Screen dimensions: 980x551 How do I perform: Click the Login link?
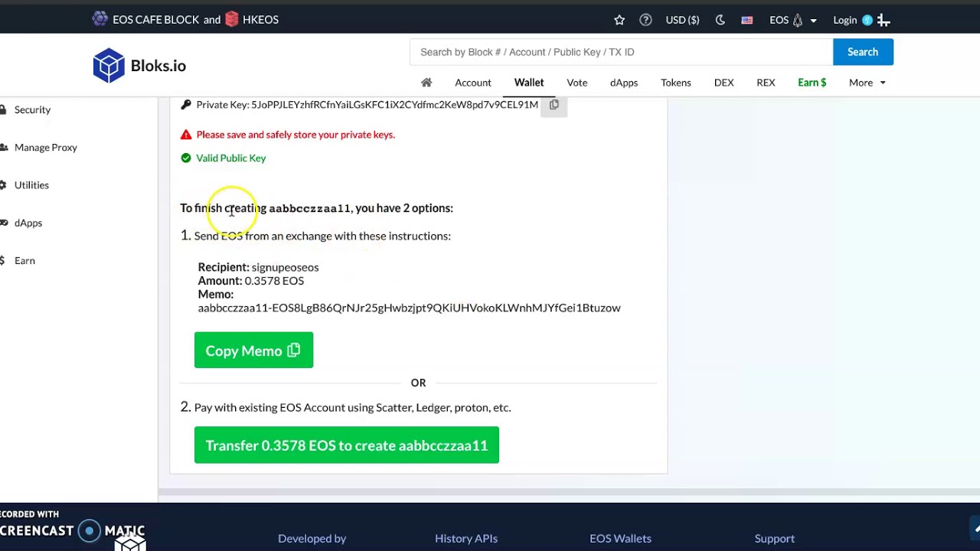point(844,20)
